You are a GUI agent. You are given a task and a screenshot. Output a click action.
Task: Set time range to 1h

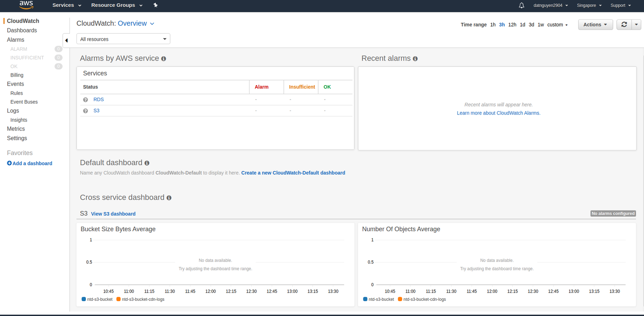(x=493, y=25)
